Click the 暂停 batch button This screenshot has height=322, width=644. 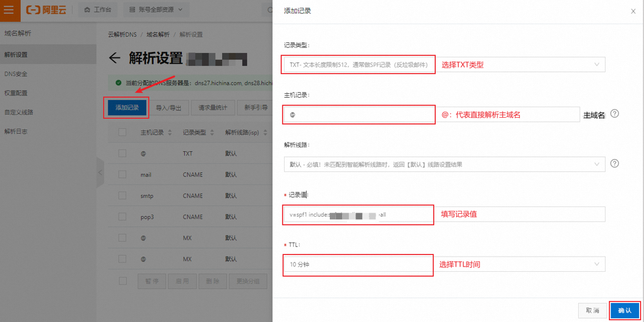coord(152,281)
